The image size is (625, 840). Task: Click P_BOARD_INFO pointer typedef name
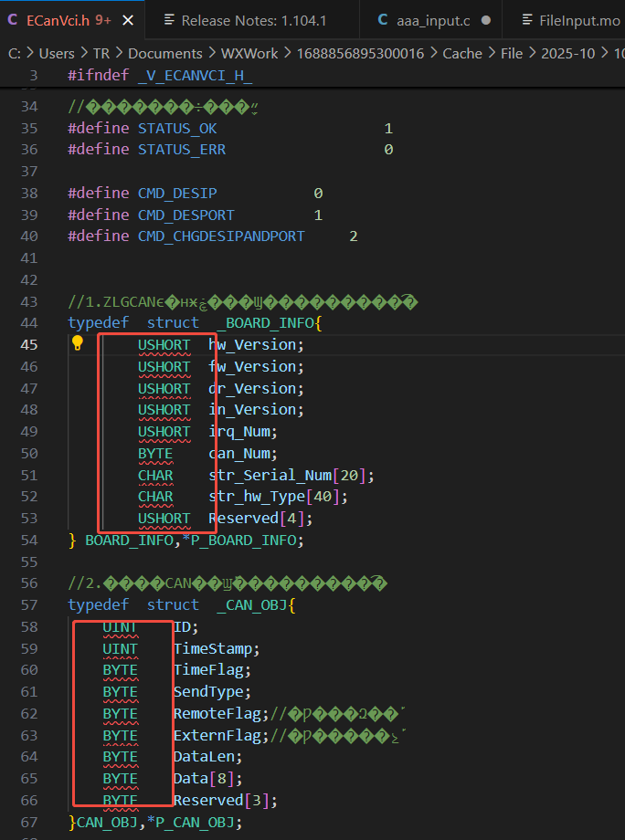[x=243, y=541]
